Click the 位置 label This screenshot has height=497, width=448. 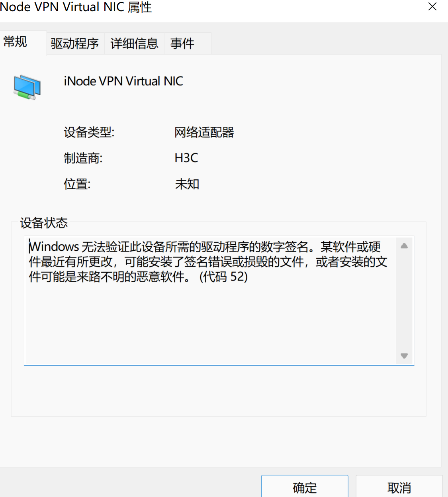click(77, 184)
